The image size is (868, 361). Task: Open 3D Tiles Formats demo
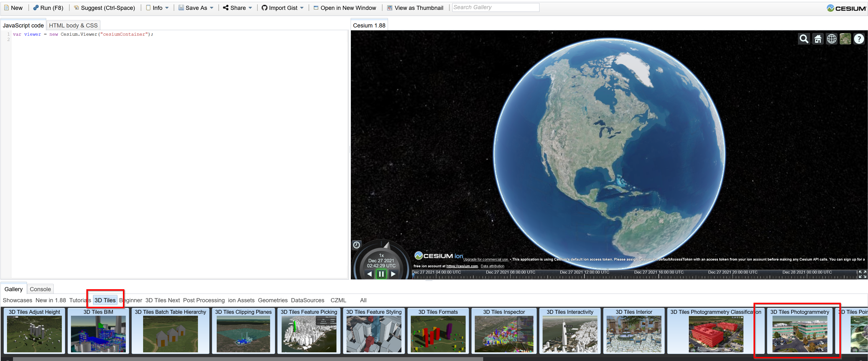pos(438,331)
